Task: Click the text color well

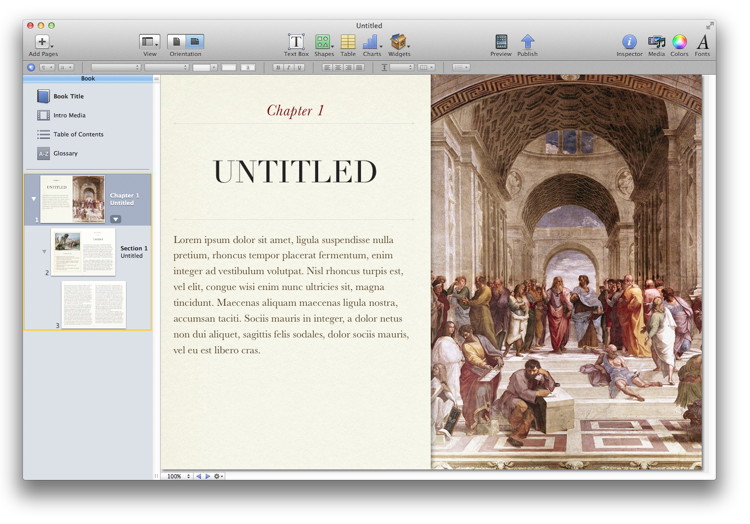Action: point(229,67)
